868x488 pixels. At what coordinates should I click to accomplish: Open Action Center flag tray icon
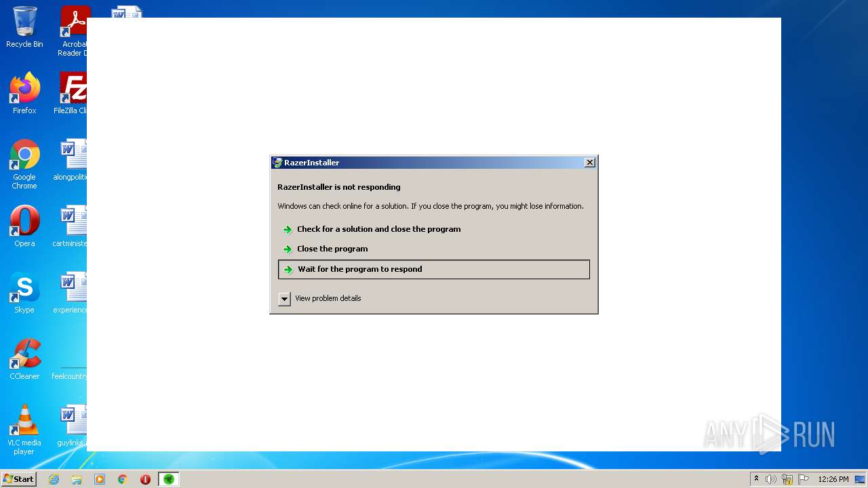(x=804, y=479)
